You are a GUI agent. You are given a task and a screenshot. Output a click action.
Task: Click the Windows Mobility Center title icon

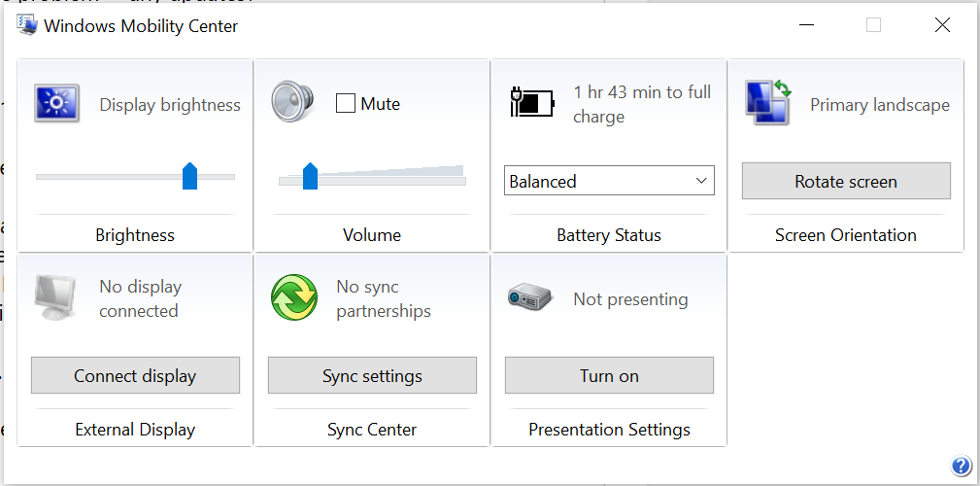[x=27, y=25]
